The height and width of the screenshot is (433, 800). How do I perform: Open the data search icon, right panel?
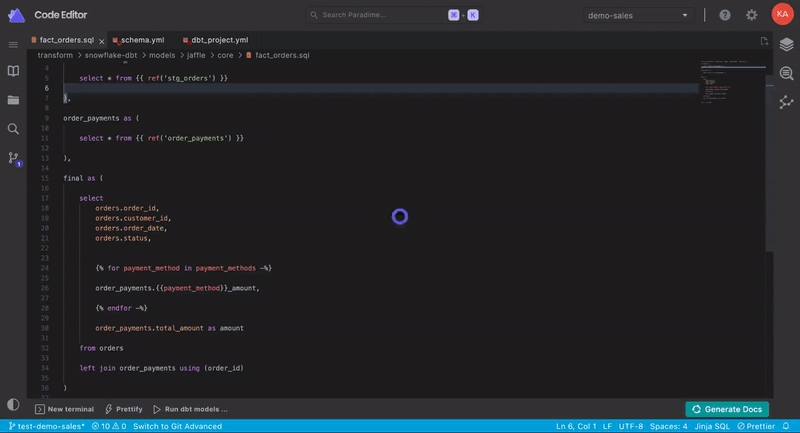[786, 74]
